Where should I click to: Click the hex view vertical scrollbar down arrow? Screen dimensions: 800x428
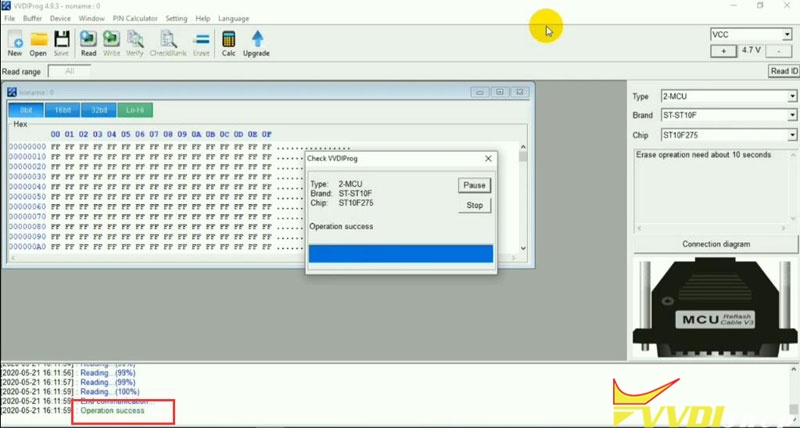[x=523, y=248]
